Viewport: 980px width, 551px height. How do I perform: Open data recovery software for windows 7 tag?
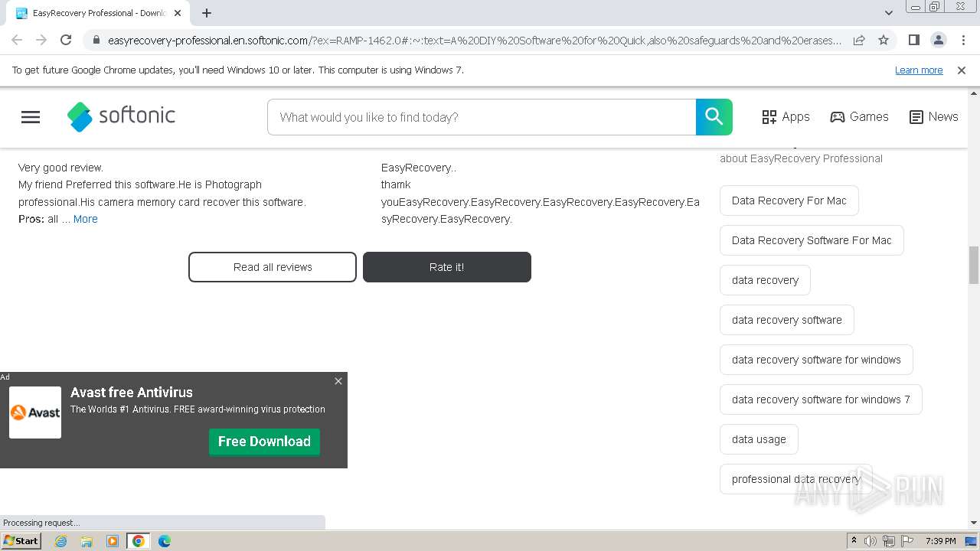point(821,399)
